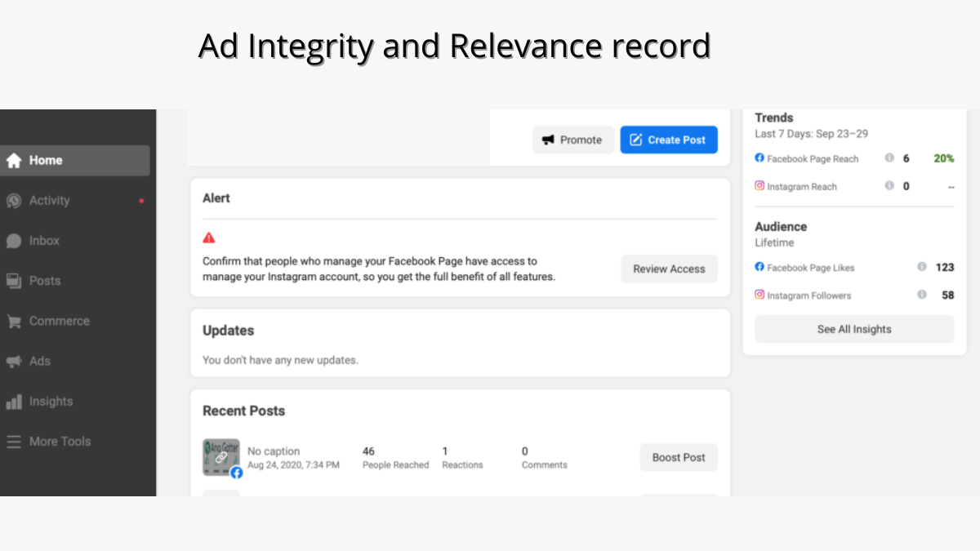Click info icon beside Facebook Page Likes
This screenshot has height=551, width=980.
922,267
